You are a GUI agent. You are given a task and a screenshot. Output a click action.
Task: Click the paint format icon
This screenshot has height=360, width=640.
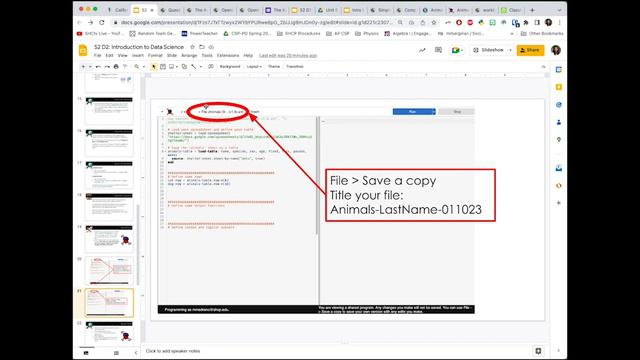(x=125, y=67)
